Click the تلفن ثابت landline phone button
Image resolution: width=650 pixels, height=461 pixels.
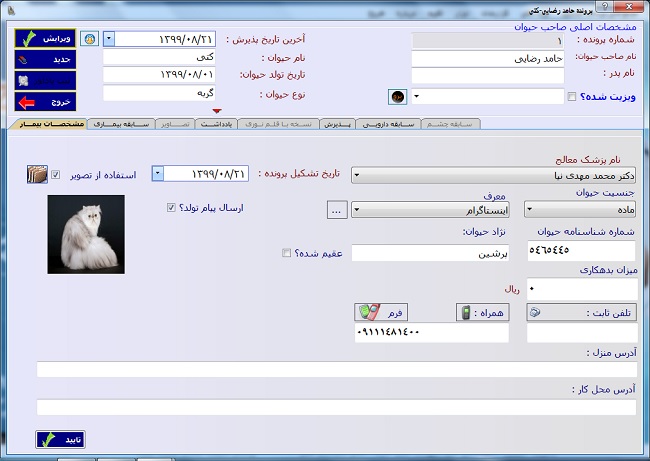[x=581, y=312]
